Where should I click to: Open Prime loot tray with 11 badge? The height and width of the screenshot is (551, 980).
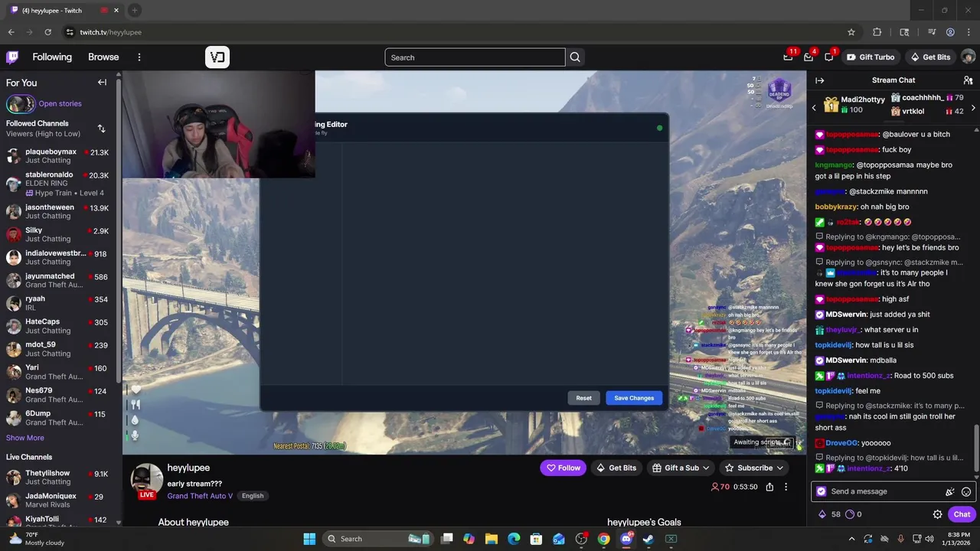788,57
